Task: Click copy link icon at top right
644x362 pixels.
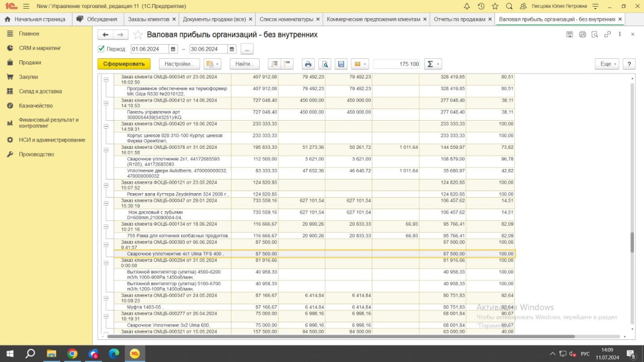Action: (x=607, y=34)
